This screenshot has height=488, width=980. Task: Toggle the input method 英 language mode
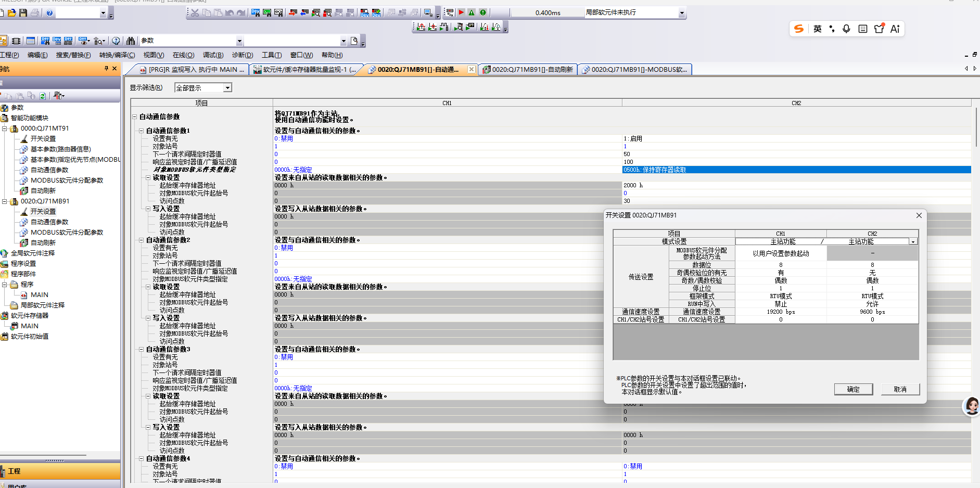click(818, 29)
